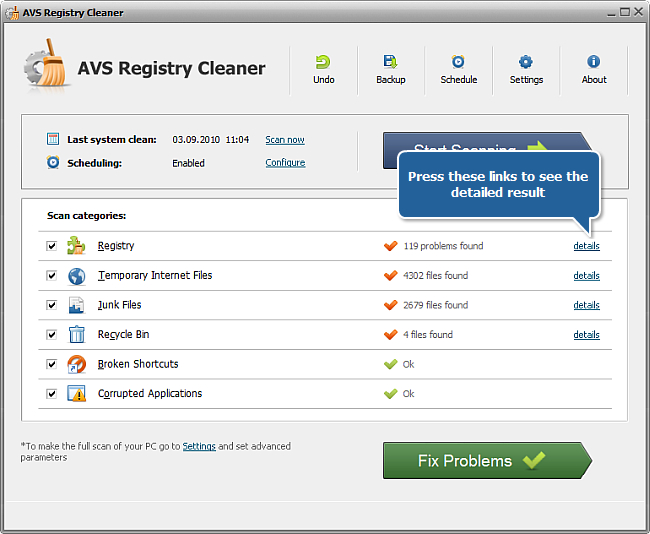Select the Registry category label
Viewport: 650px width, 534px height.
(x=116, y=246)
